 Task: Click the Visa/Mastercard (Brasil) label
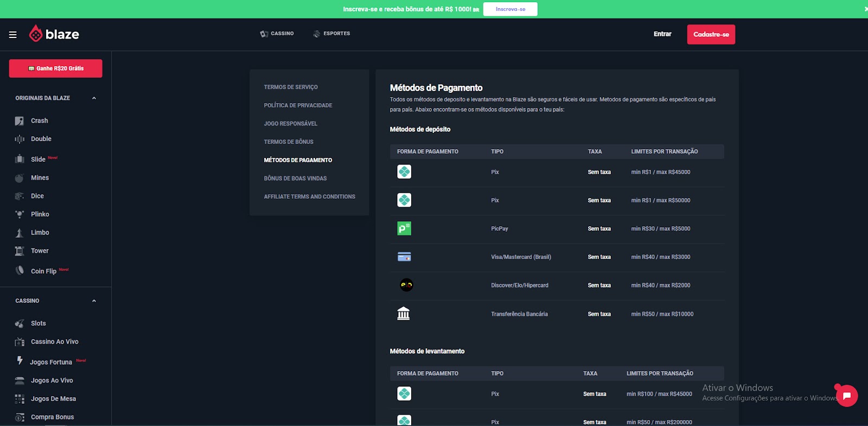pyautogui.click(x=521, y=257)
